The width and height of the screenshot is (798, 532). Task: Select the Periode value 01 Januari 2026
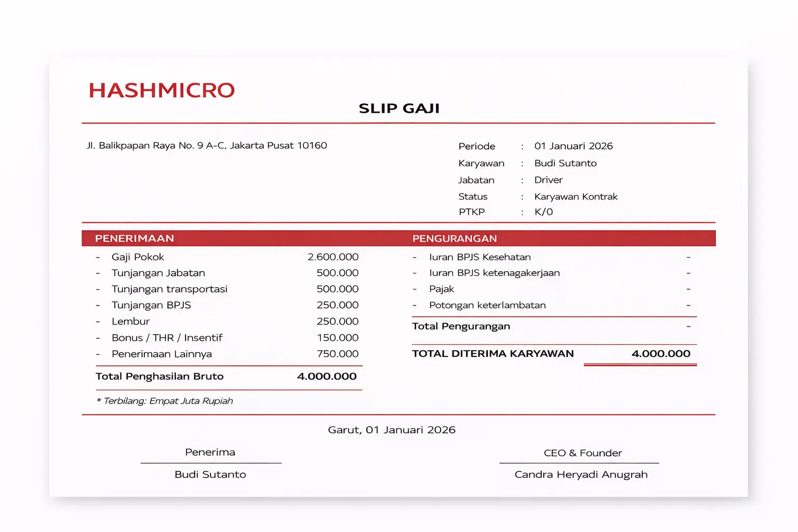click(574, 146)
